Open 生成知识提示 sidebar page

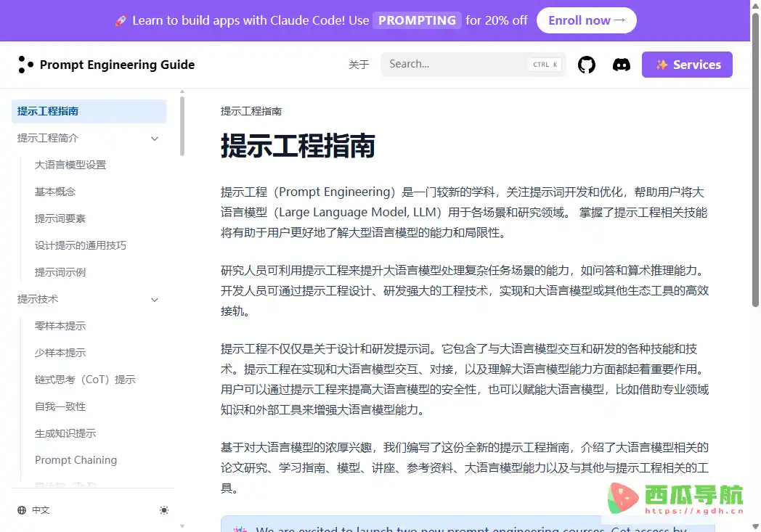pos(65,433)
